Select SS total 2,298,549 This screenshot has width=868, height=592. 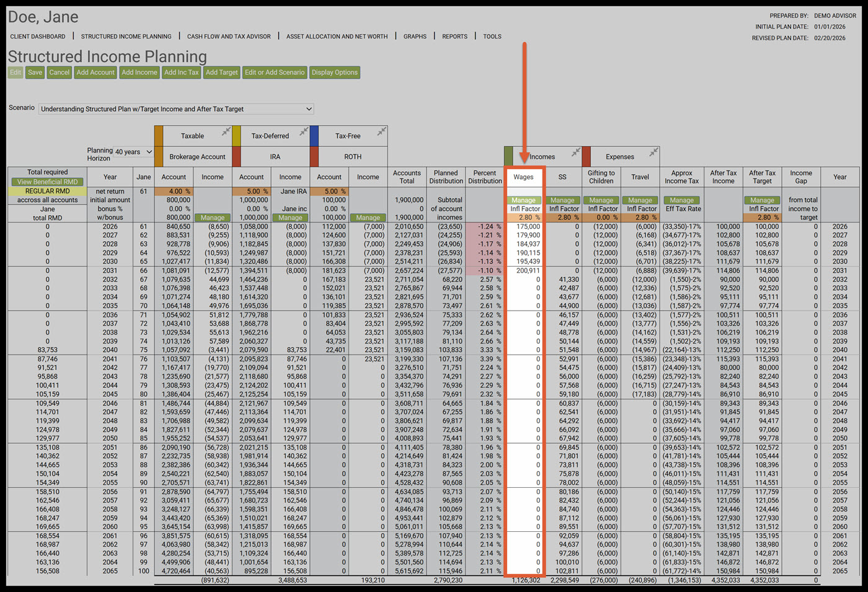coord(564,581)
